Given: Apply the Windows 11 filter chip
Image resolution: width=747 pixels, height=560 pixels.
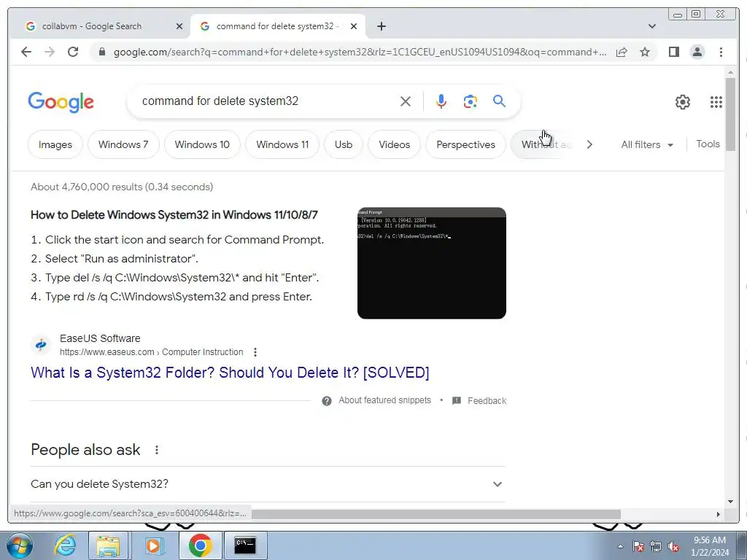Looking at the screenshot, I should click(282, 144).
